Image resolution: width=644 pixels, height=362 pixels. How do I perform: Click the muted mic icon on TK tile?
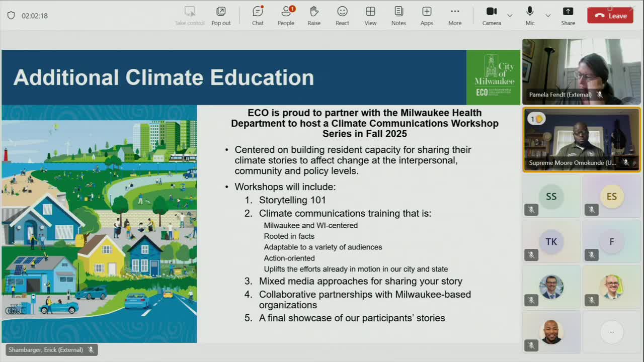click(x=531, y=255)
